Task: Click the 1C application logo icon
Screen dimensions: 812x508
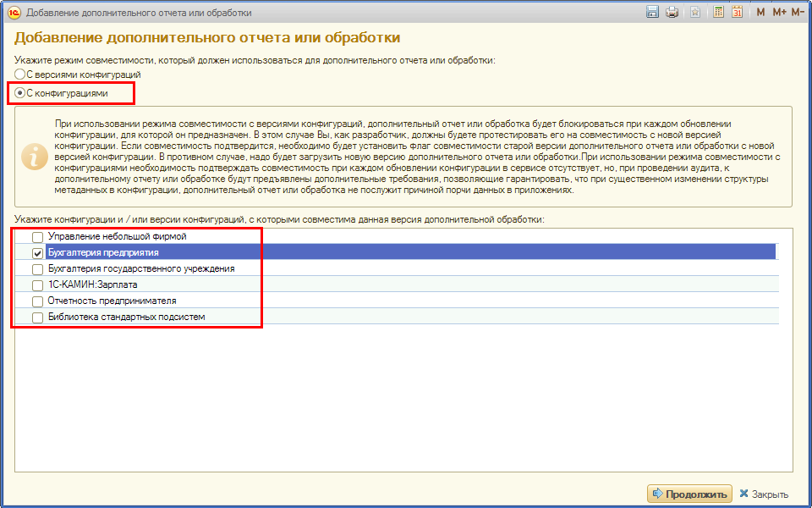Action: [x=14, y=13]
